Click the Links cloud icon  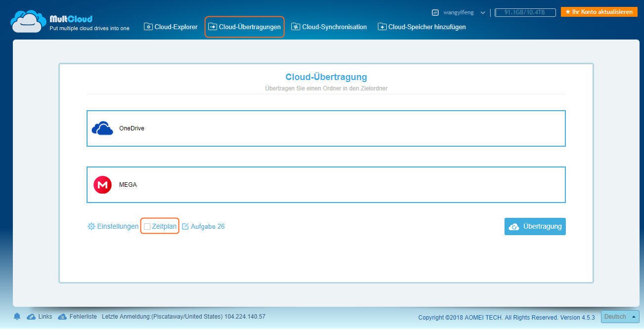(x=31, y=317)
